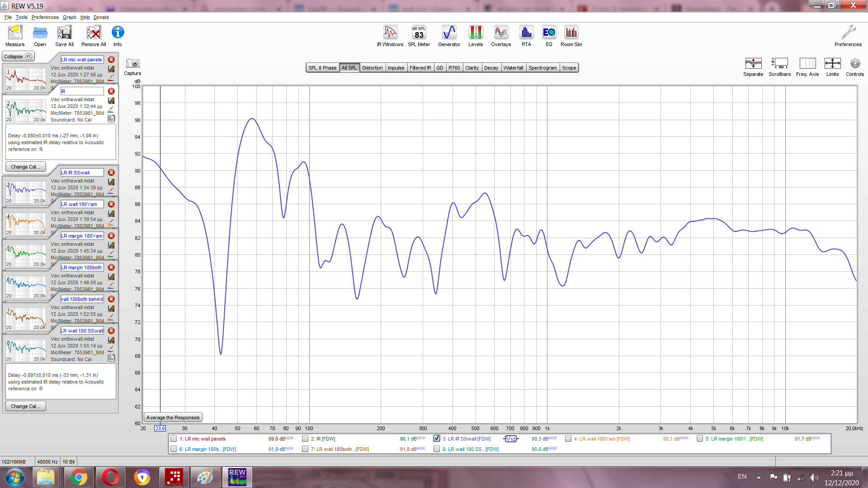868x488 pixels.
Task: Switch to the Waterfall tab
Action: (x=513, y=68)
